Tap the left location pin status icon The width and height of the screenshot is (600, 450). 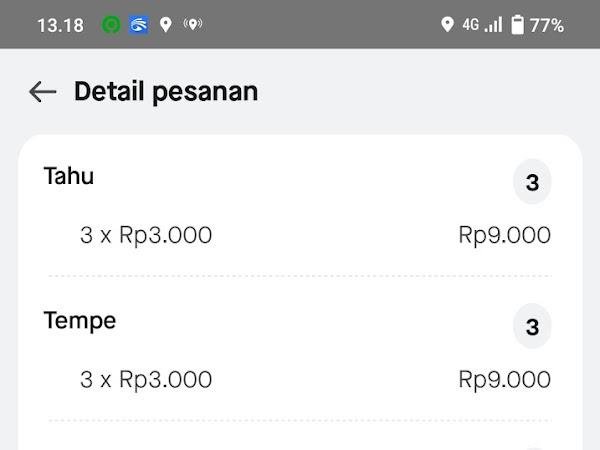(x=165, y=25)
